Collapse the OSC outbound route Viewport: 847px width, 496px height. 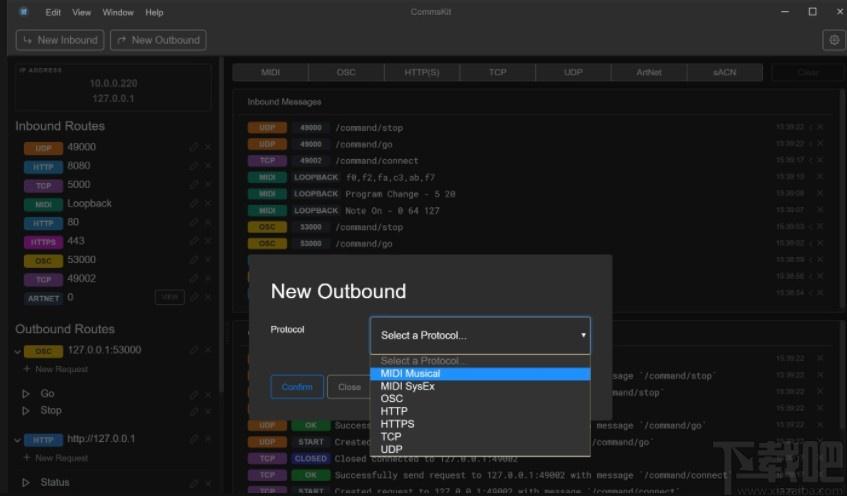click(17, 351)
